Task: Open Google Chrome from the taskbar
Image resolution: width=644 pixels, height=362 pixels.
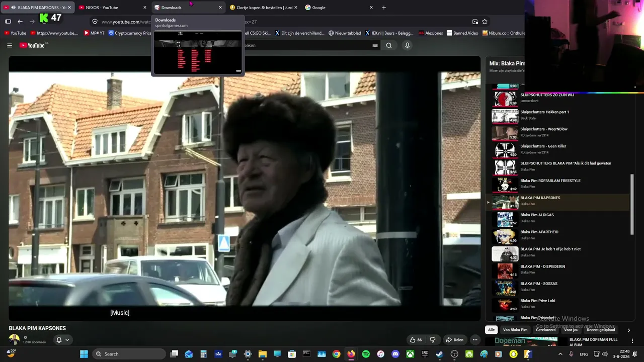Action: click(336, 354)
